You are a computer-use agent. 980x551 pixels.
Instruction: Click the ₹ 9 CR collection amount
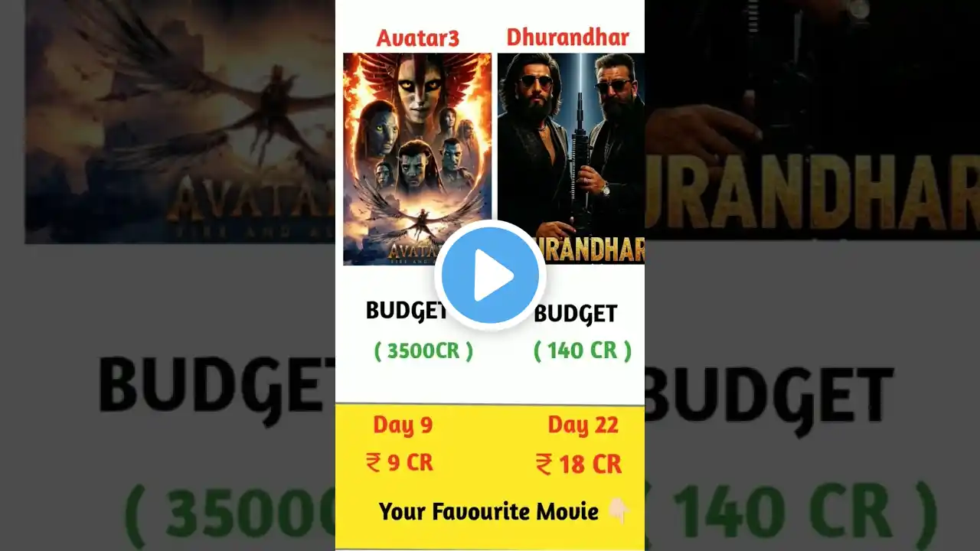[x=400, y=463]
